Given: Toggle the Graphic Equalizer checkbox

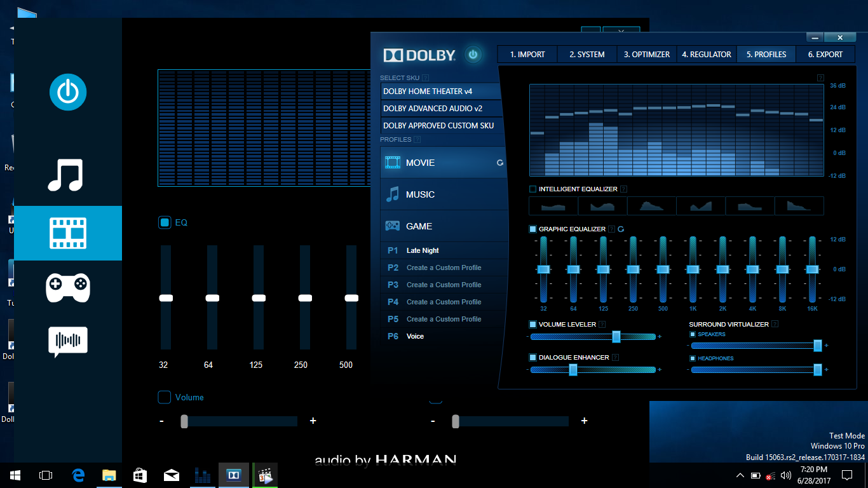Looking at the screenshot, I should pos(532,229).
